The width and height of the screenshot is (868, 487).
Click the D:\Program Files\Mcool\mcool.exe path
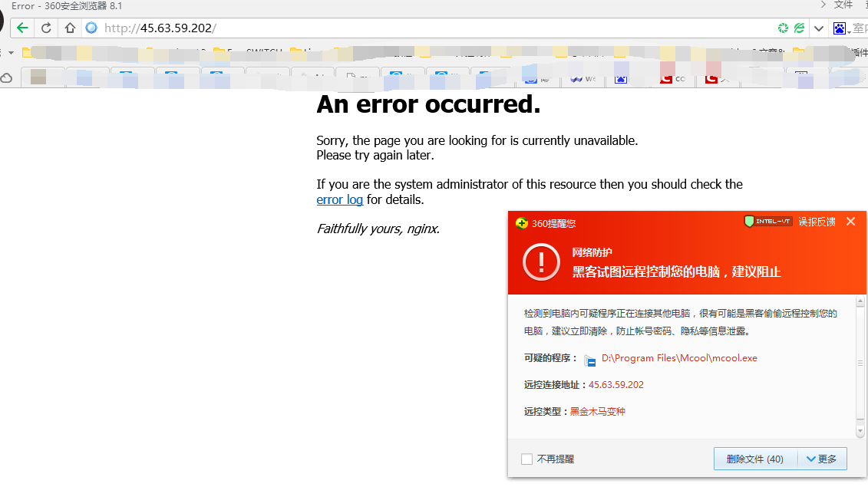tap(678, 358)
